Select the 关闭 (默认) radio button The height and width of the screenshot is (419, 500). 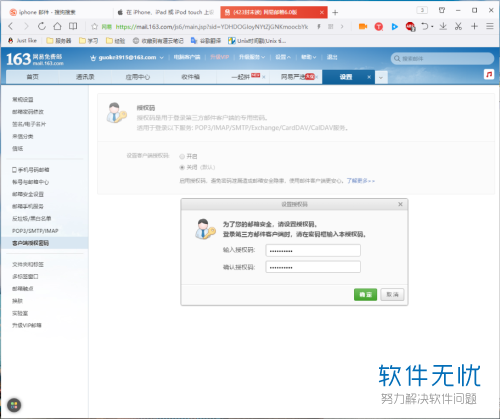pyautogui.click(x=182, y=167)
